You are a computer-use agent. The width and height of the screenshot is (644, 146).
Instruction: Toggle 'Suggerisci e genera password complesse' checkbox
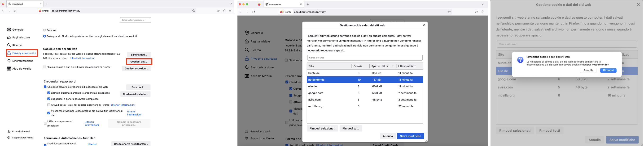pyautogui.click(x=48, y=99)
